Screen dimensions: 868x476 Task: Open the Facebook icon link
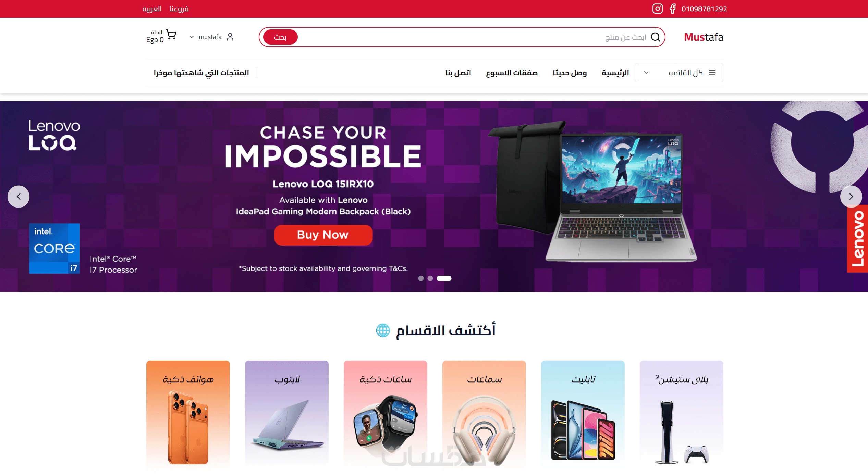click(x=673, y=9)
